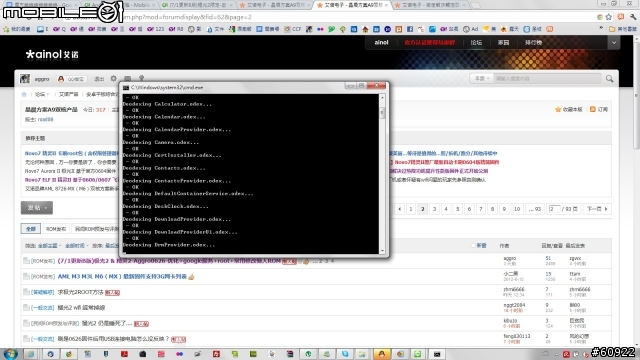Switch to the ROM发布 thread tab

pyautogui.click(x=56, y=229)
